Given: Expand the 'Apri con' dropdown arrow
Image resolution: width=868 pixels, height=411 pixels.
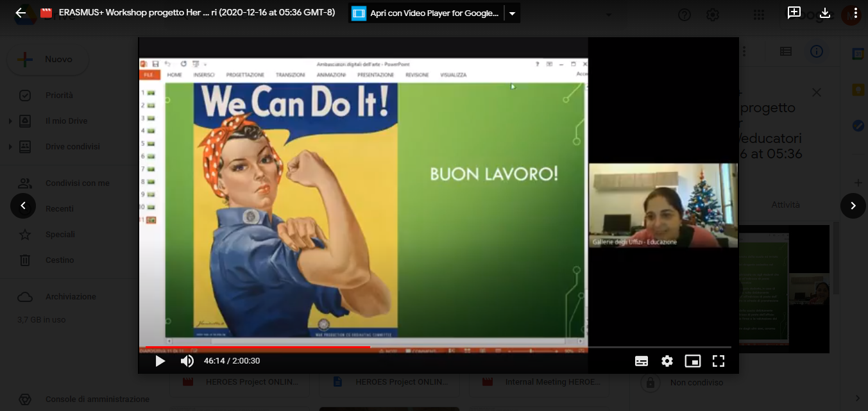Looking at the screenshot, I should 512,13.
